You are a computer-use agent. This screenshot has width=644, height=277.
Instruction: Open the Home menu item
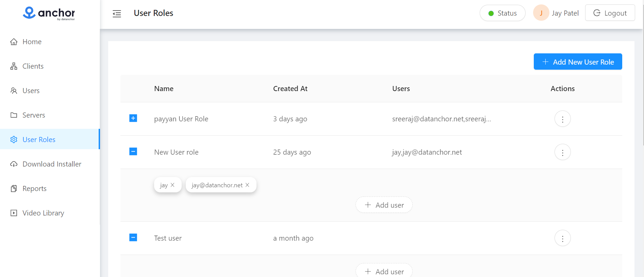coord(32,42)
